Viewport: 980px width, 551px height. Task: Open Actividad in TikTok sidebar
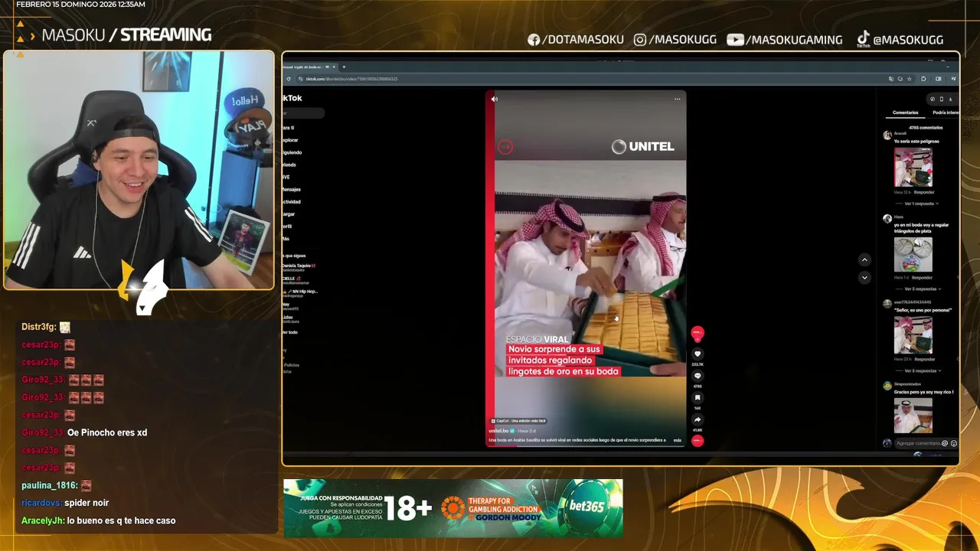tap(291, 202)
